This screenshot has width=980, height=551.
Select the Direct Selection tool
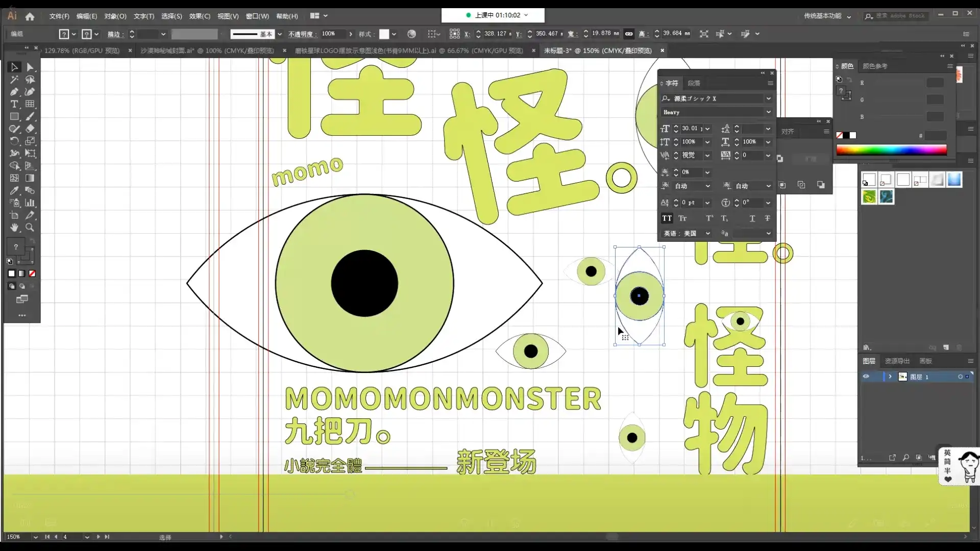point(30,67)
